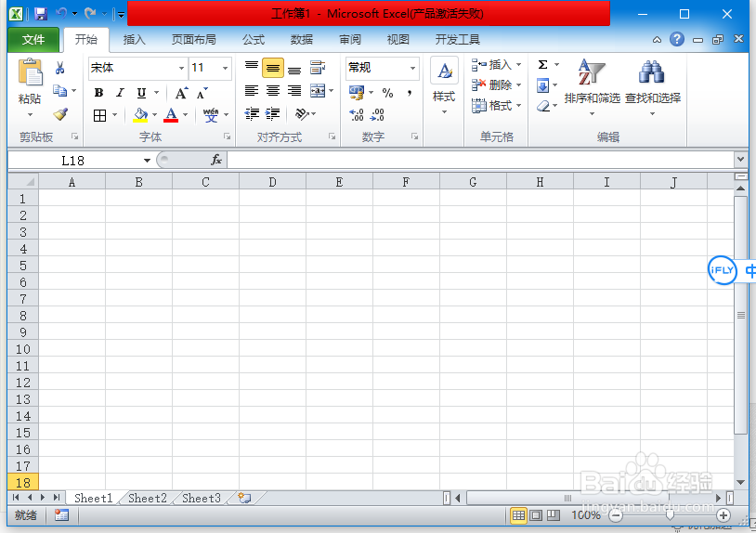Switch to Insert (插入) ribbon tab
This screenshot has height=533, width=756.
point(134,40)
